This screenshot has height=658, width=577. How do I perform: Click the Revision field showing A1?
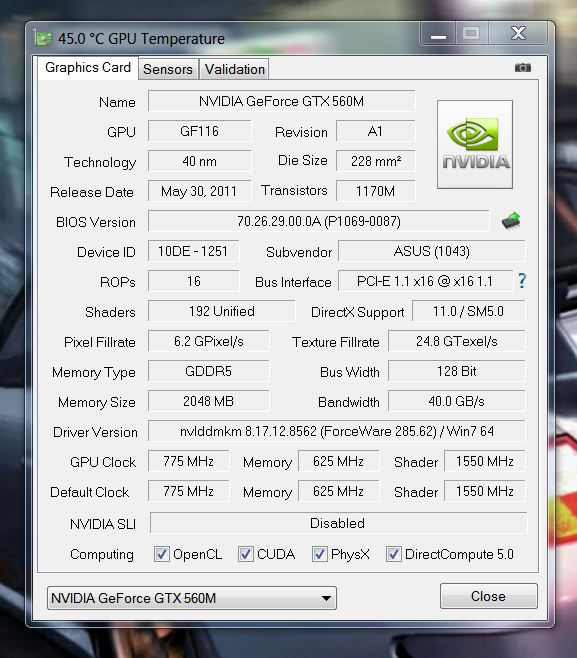point(375,131)
